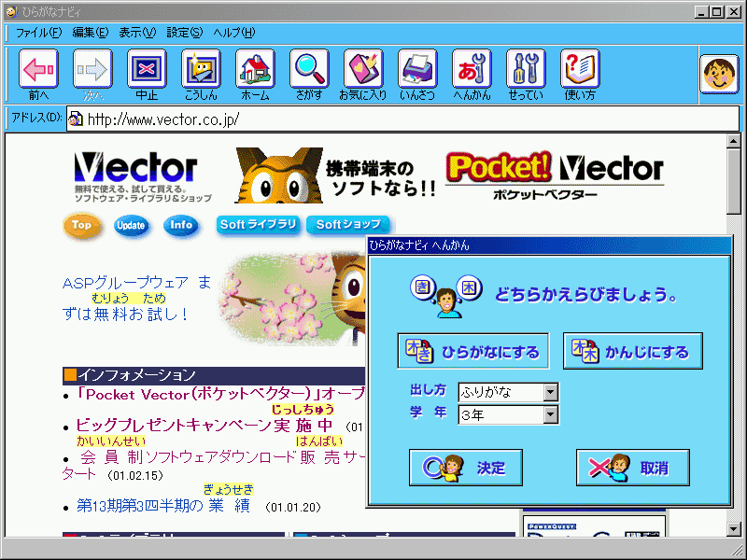The image size is (747, 560).
Task: Open the Pocket Vector オープン news link
Action: pos(220,394)
